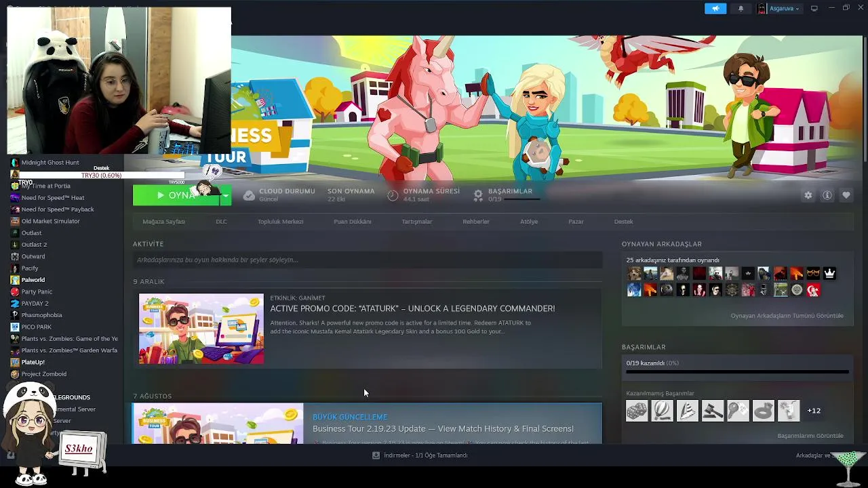Add game to favorites heart icon
This screenshot has height=488, width=868.
[846, 195]
